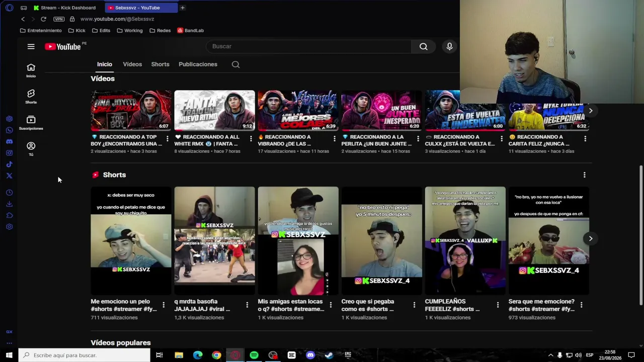Screen dimensions: 644x362
Task: Start voice search with microphone icon
Action: 449,46
